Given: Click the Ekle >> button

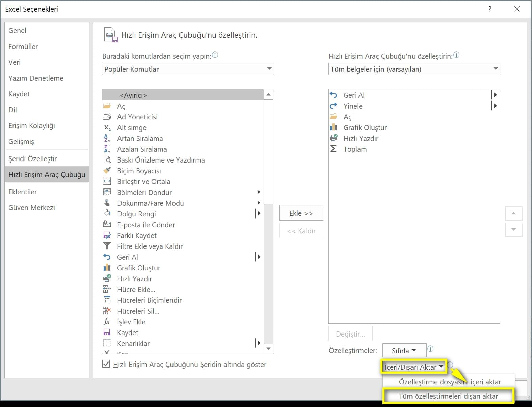Looking at the screenshot, I should tap(301, 213).
